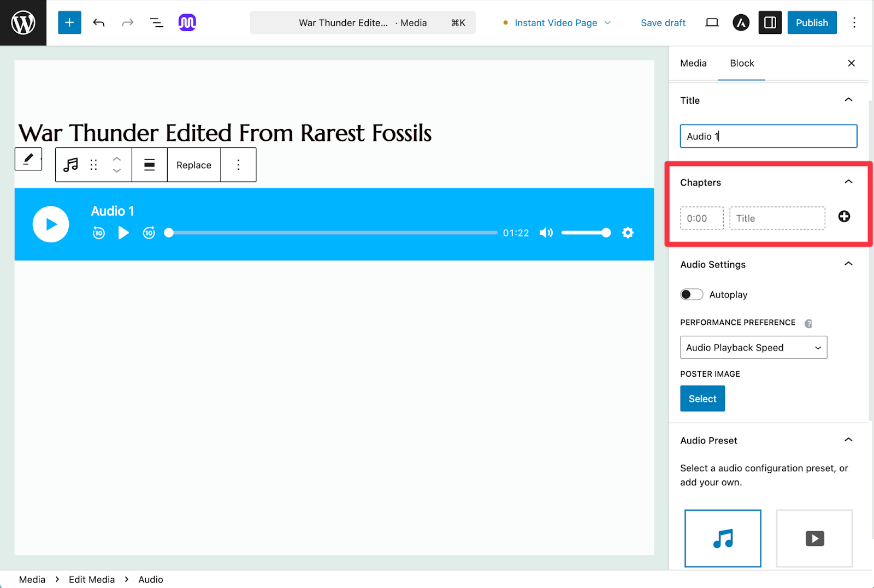Publish the page
The height and width of the screenshot is (588, 874).
pos(812,22)
